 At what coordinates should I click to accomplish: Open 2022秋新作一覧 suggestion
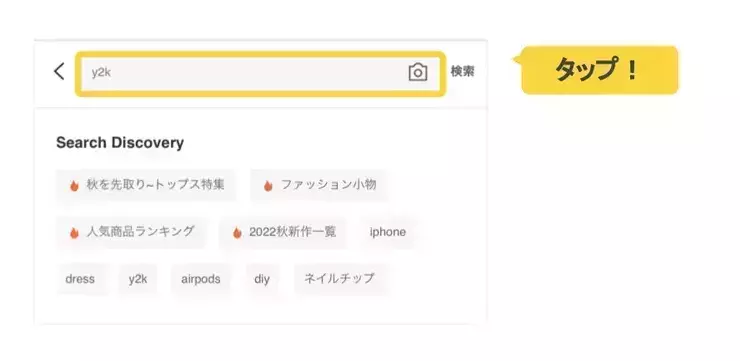[283, 232]
